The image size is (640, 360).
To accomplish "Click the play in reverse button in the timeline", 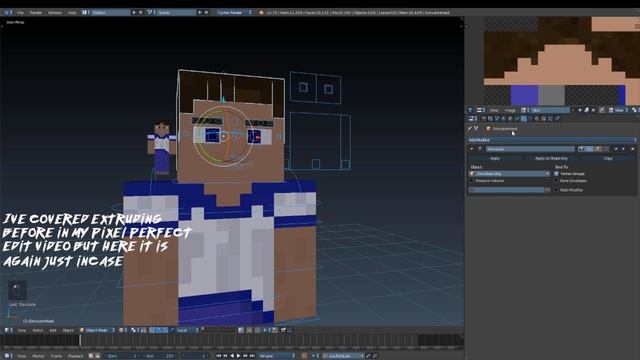I will point(231,356).
